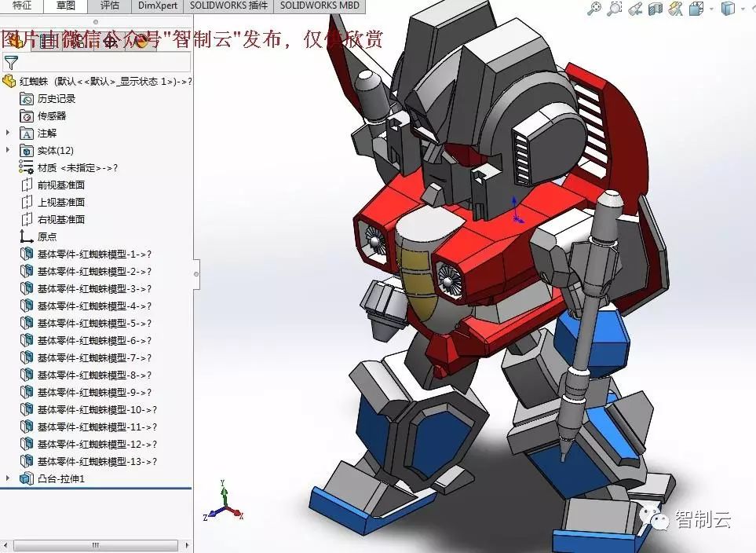Click the 凸台-拉伸1 extrude icon
This screenshot has width=756, height=553.
pyautogui.click(x=26, y=478)
